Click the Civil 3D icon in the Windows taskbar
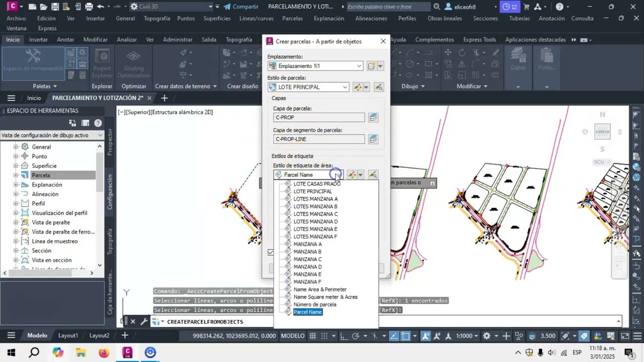This screenshot has height=362, width=644. pos(127,352)
